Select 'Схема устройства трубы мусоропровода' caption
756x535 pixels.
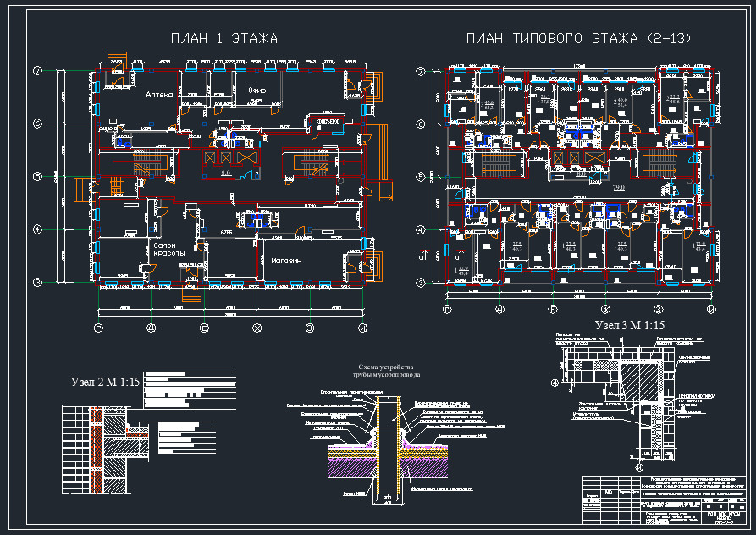pyautogui.click(x=387, y=369)
